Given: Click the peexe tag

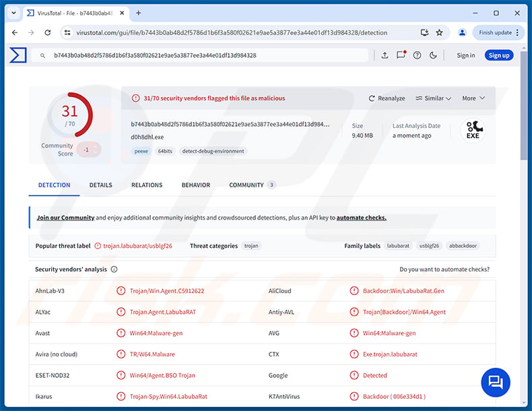Looking at the screenshot, I should (x=141, y=151).
